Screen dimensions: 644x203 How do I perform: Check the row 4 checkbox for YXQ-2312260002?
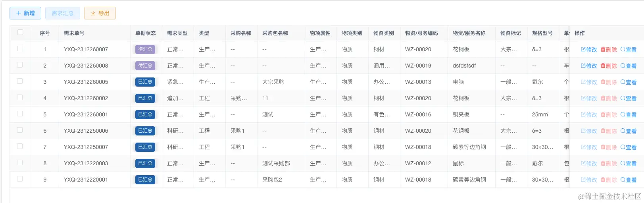point(20,98)
